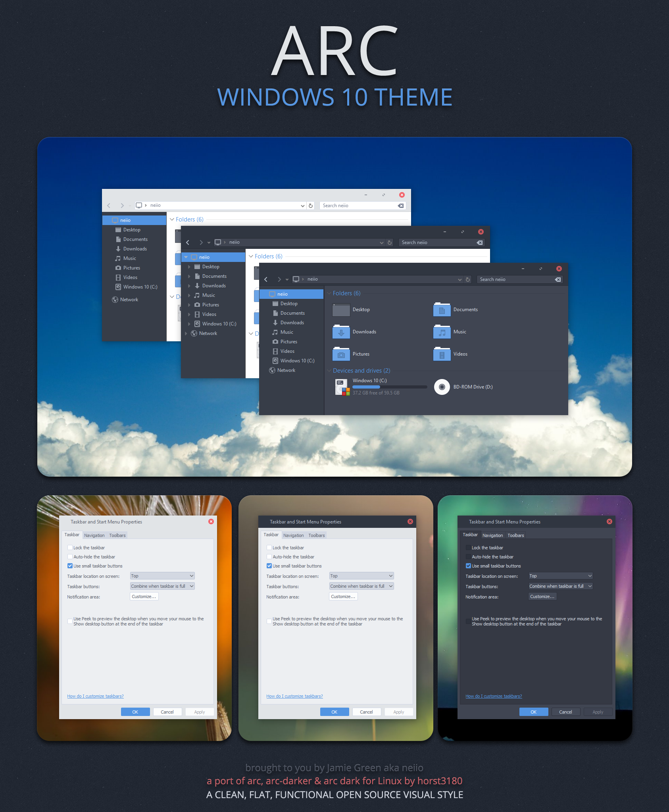
Task: Collapse Folders (6) group in light back window
Action: [x=172, y=219]
